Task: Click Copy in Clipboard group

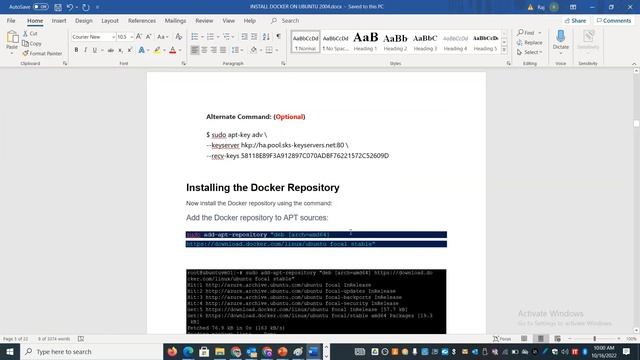Action: pyautogui.click(x=32, y=43)
